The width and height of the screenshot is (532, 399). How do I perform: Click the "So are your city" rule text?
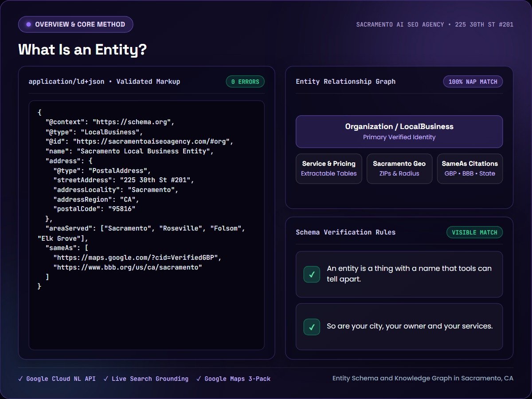tap(410, 326)
